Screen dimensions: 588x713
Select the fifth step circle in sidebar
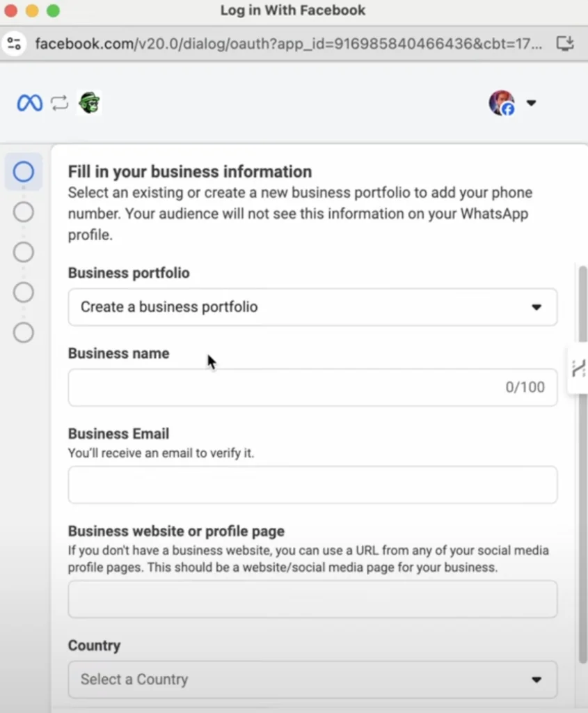click(23, 332)
